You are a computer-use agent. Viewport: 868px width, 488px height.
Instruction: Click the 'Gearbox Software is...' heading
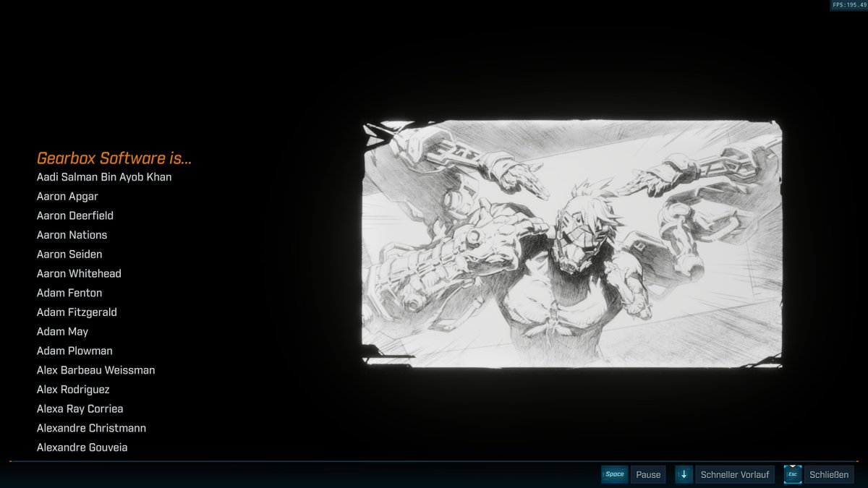(114, 158)
